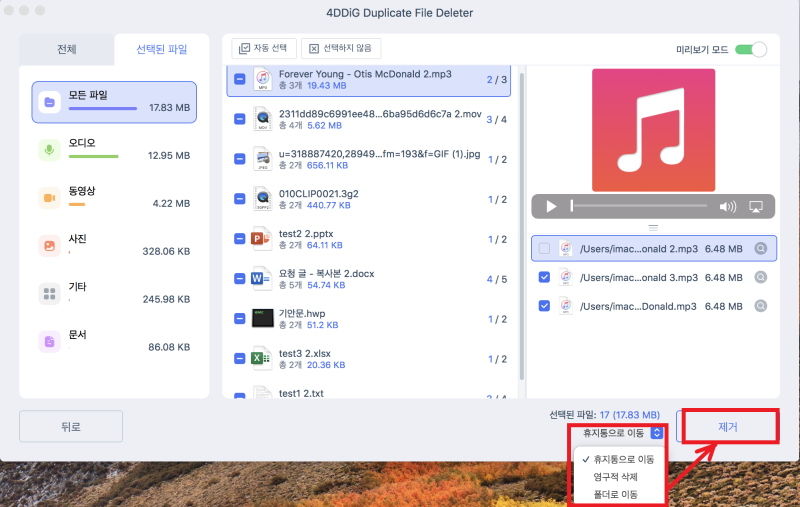
Task: Click the Forever Young mp3 file icon in list
Action: point(263,79)
